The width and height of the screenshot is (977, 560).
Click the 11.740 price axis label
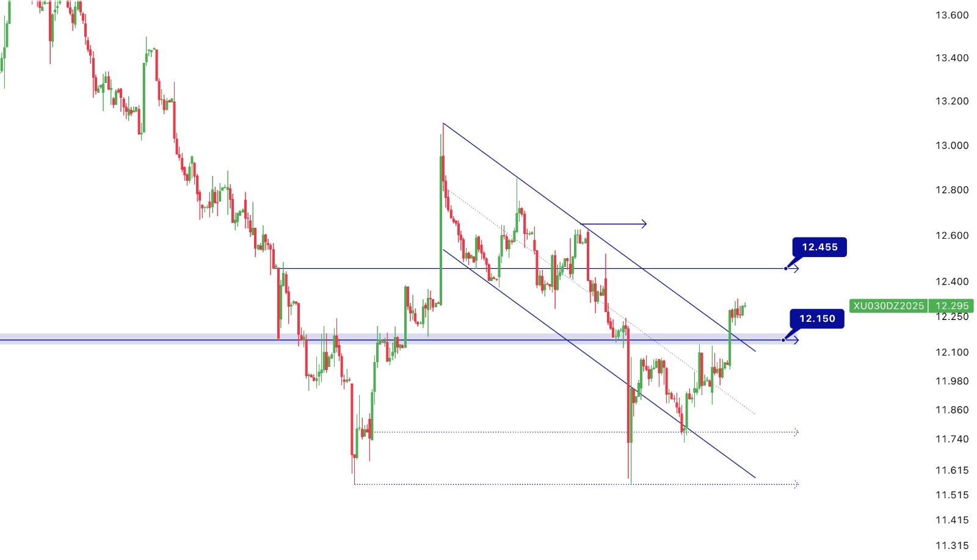[952, 439]
